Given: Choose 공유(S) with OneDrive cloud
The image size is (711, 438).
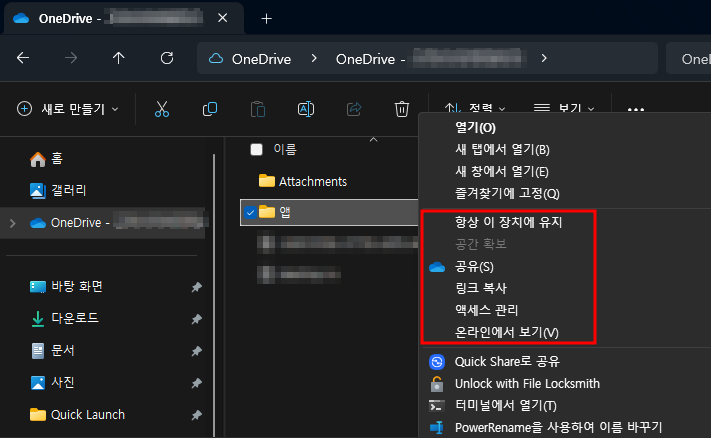Looking at the screenshot, I should tap(474, 266).
